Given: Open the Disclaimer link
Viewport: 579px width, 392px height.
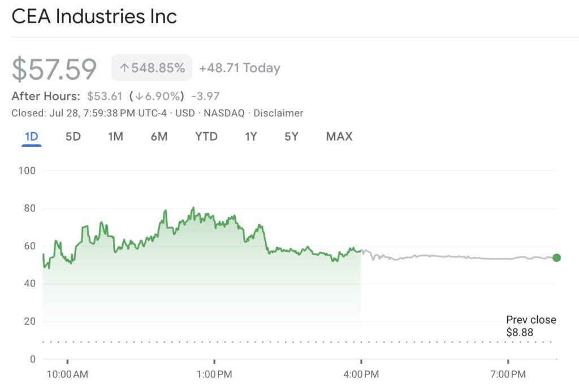Looking at the screenshot, I should (278, 113).
